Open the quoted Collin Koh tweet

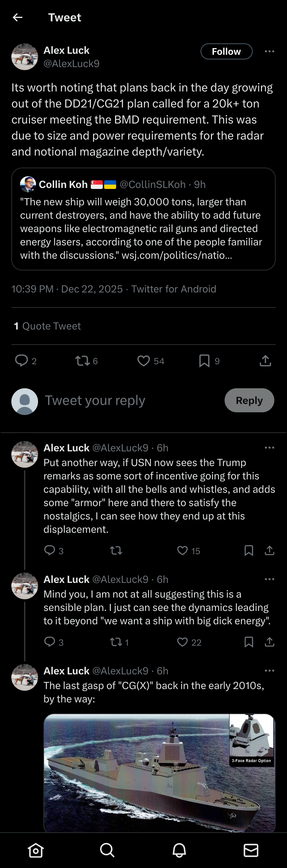[x=143, y=219]
